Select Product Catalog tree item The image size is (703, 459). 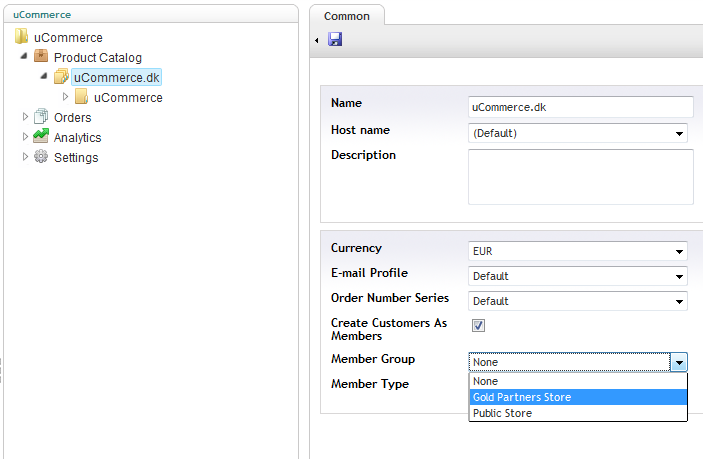[x=98, y=58]
